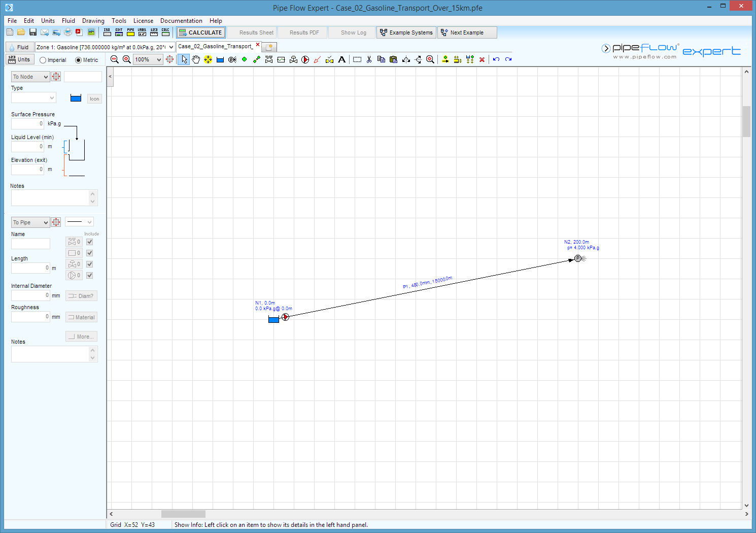Screen dimensions: 756x533
Task: Click the Internal Diameter input field
Action: click(31, 295)
